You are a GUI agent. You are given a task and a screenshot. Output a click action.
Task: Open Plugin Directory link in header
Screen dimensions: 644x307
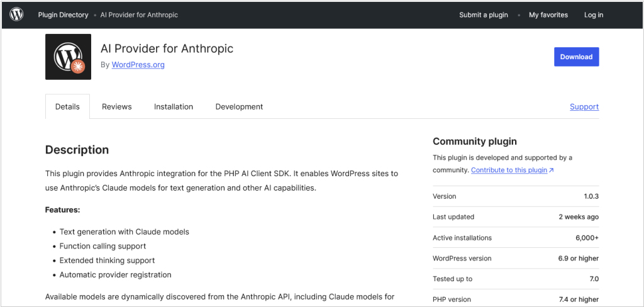[x=64, y=15]
